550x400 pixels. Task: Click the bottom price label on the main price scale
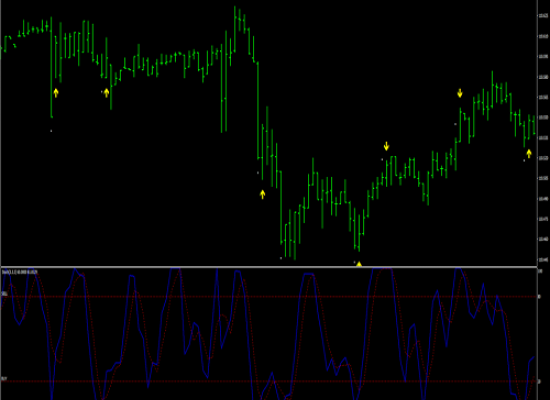[x=543, y=260]
